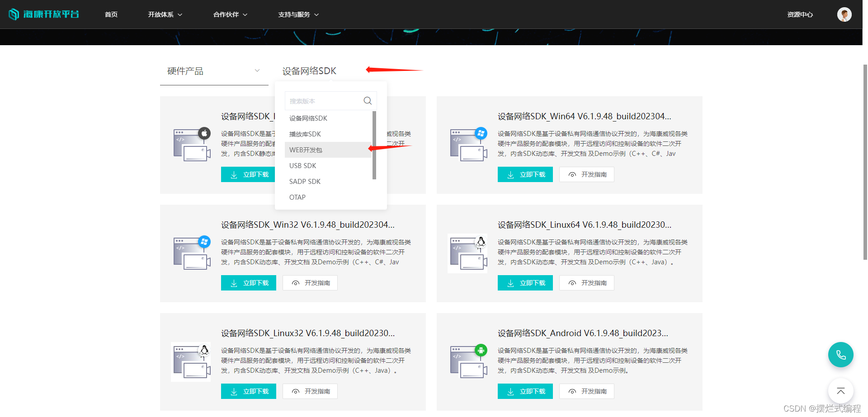Click the Linux32 SDK card illustration
868x417 pixels.
click(x=191, y=362)
